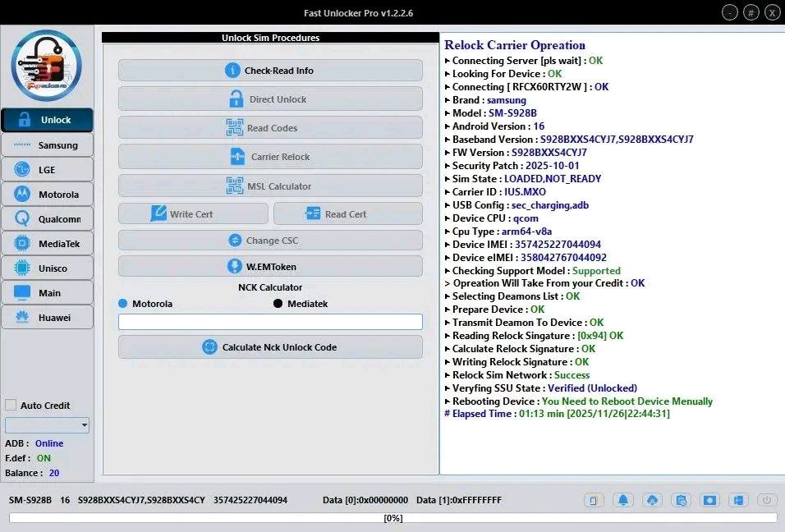Click the Fast Unlocker padlock logo
The height and width of the screenshot is (532, 785).
47,66
